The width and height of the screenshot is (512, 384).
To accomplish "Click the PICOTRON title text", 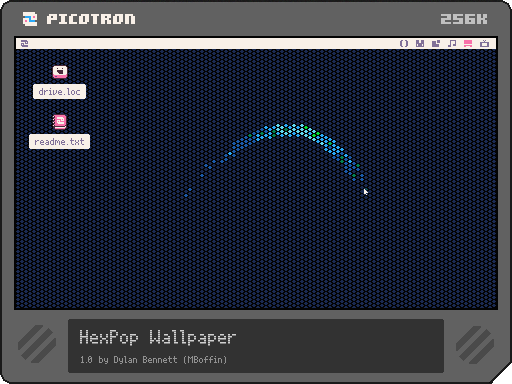I will [91, 19].
